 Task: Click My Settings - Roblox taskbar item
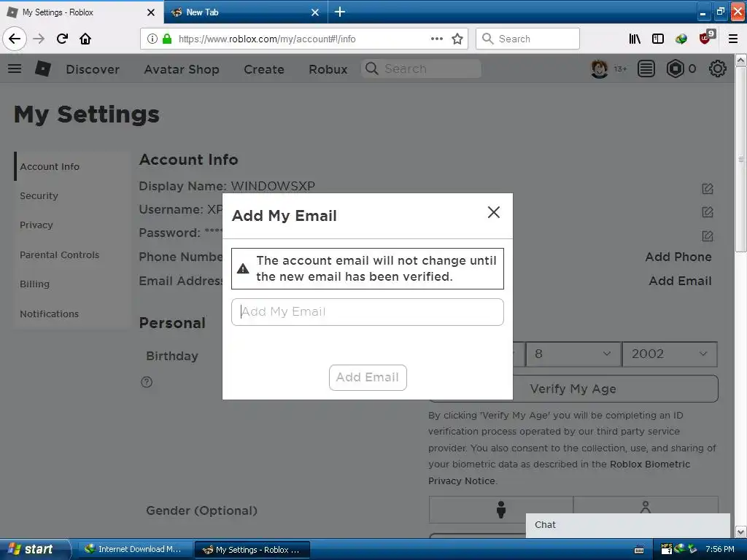(252, 550)
